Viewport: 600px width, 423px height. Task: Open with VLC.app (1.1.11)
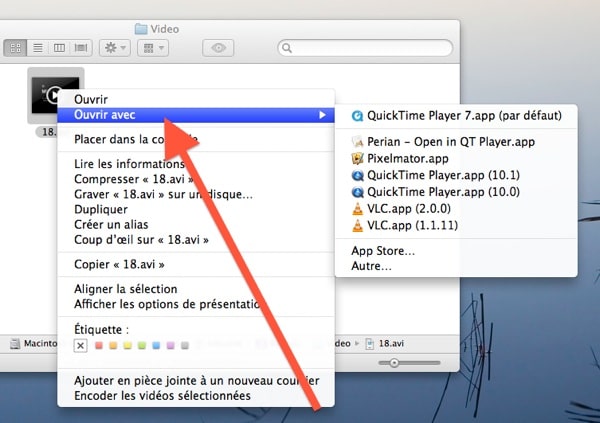click(x=456, y=225)
